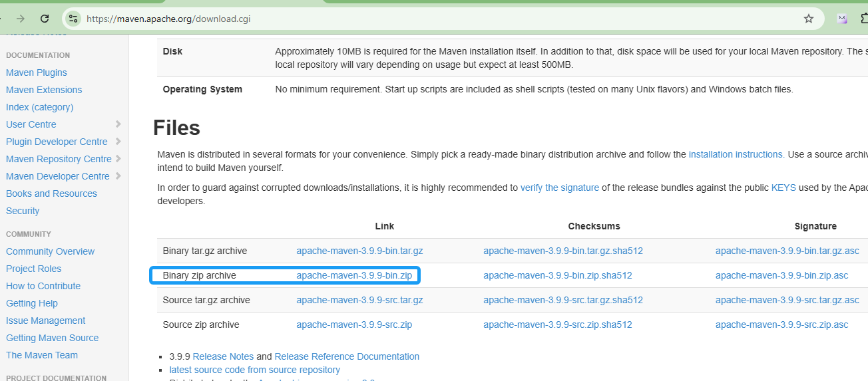Image resolution: width=868 pixels, height=381 pixels.
Task: Click the address bar URL field
Action: 399,19
